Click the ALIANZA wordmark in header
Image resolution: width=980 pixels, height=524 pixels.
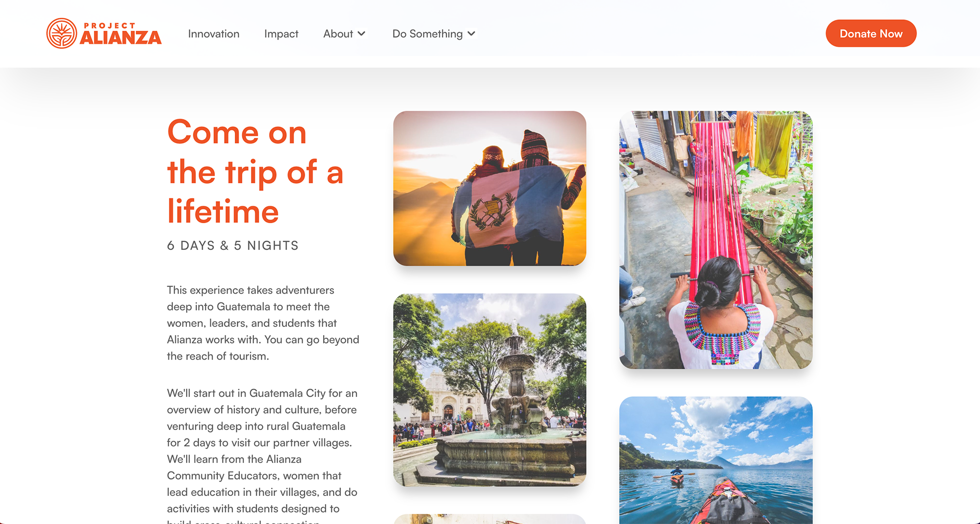120,38
